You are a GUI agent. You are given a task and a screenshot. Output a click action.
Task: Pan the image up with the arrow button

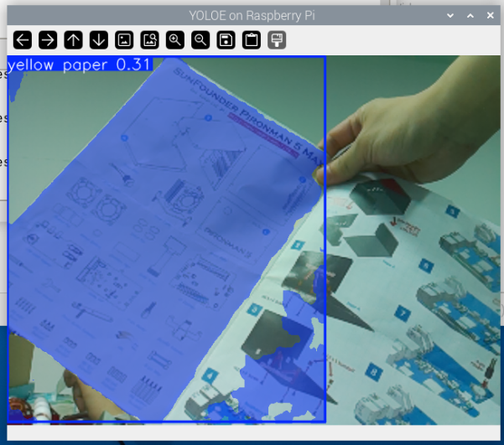pyautogui.click(x=73, y=40)
